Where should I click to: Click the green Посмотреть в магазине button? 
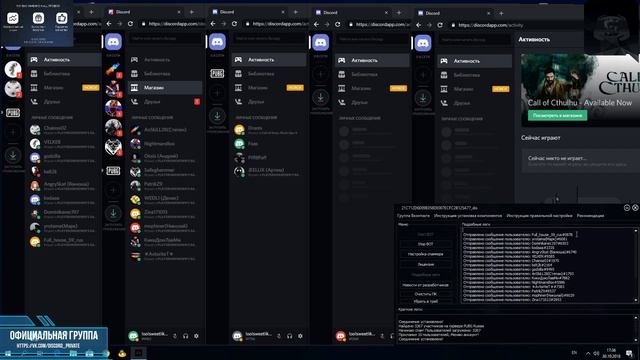(557, 116)
